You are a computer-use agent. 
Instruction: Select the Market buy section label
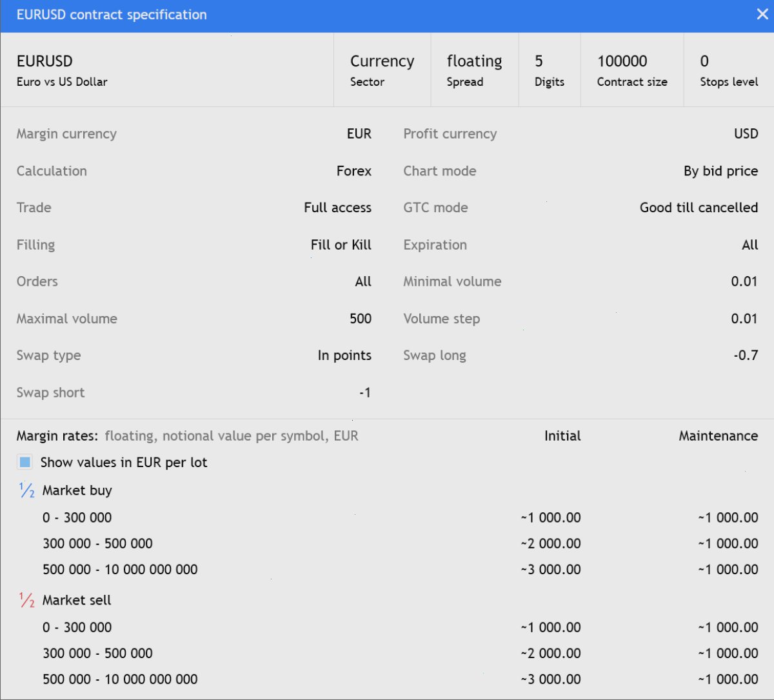click(77, 490)
